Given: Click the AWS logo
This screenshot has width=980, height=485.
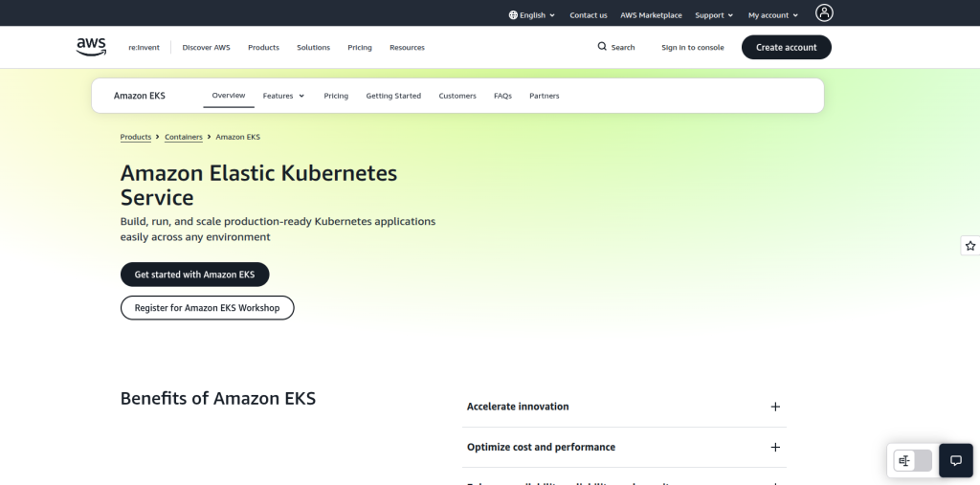Looking at the screenshot, I should [x=91, y=47].
